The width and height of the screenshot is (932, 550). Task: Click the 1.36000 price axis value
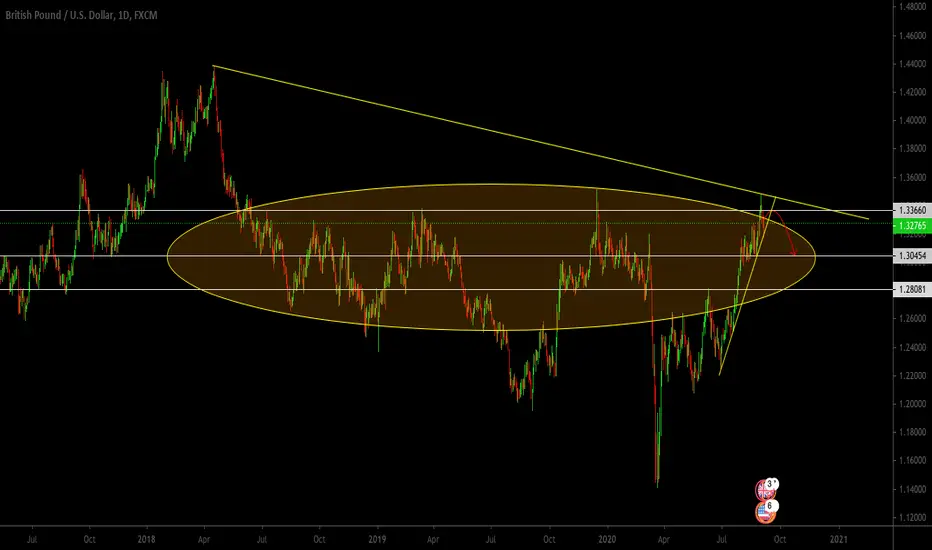912,177
